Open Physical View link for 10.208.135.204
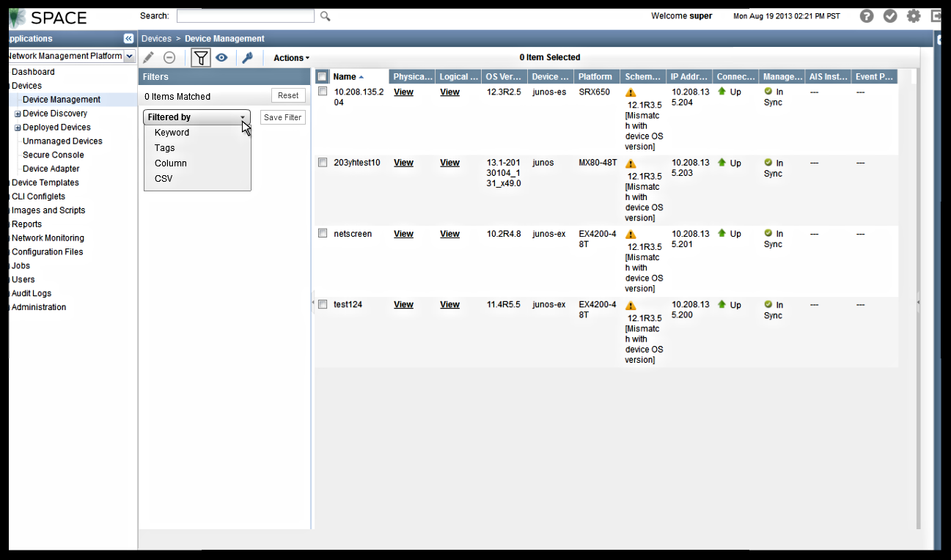 tap(403, 92)
